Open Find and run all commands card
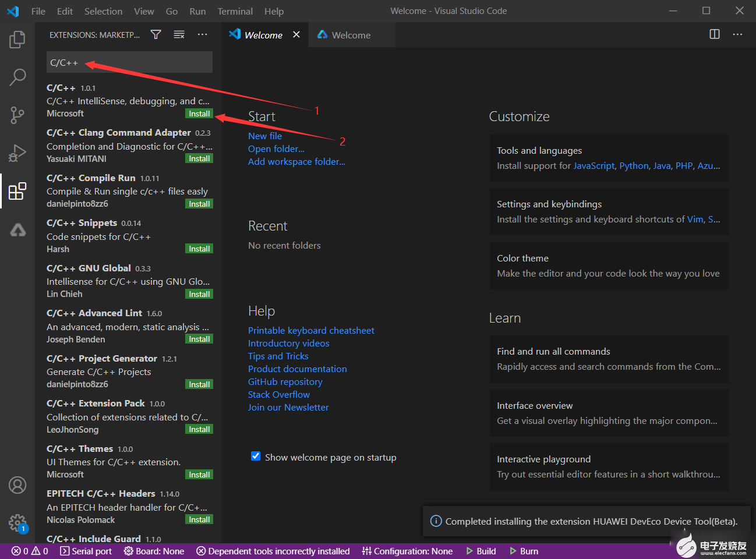Viewport: 756px width, 559px height. pos(609,359)
